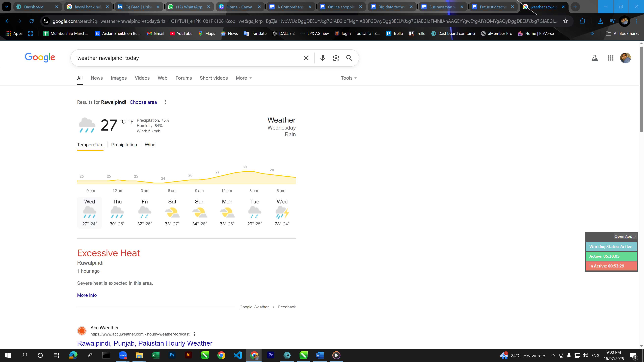Open the Chrome three-dot menu

pos(636,21)
